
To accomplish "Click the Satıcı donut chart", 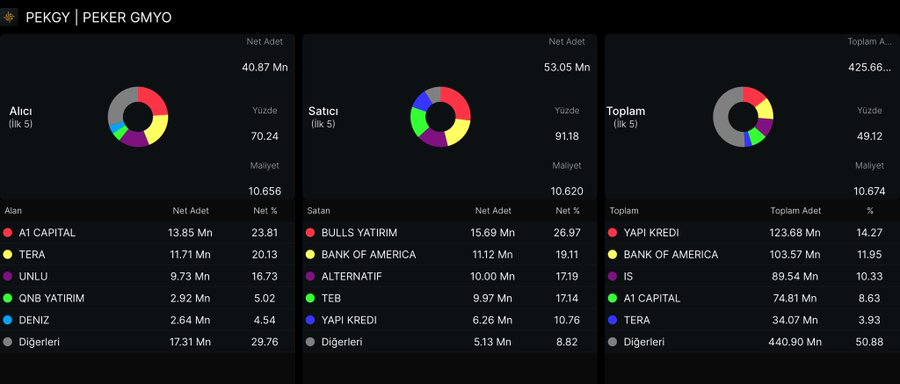I will [x=440, y=117].
